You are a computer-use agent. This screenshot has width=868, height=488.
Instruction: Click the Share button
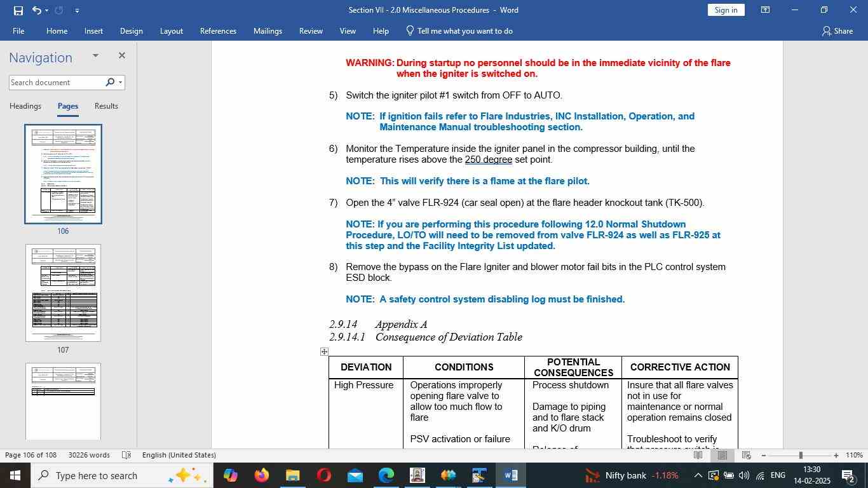click(837, 30)
